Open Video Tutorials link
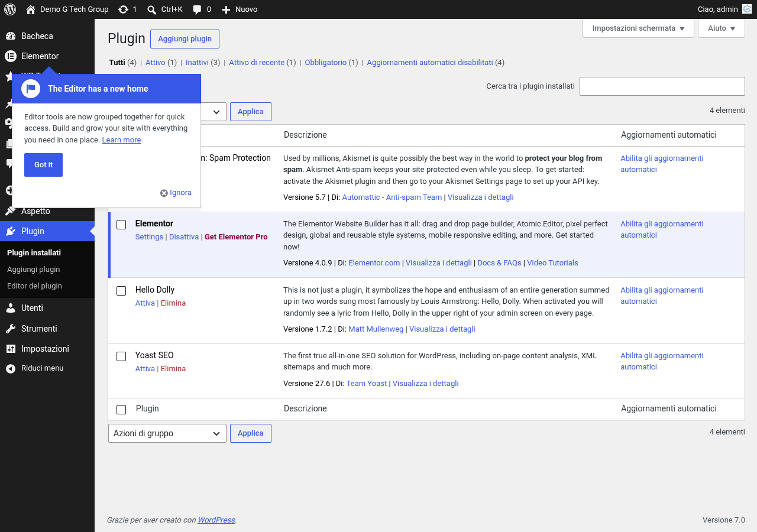This screenshot has width=757, height=532. click(552, 263)
